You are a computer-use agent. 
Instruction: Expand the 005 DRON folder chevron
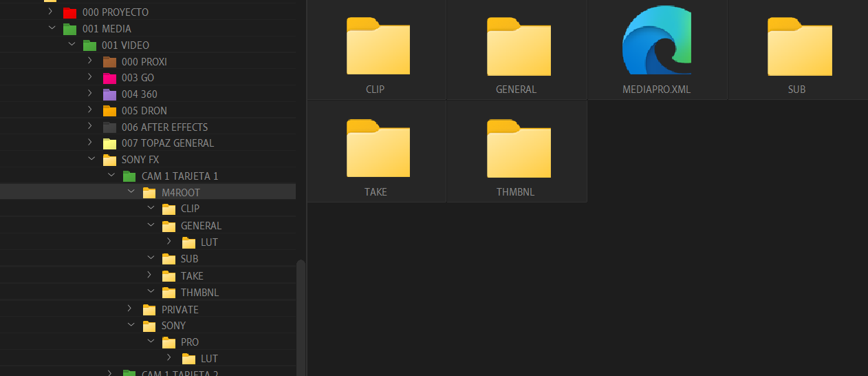(x=90, y=110)
